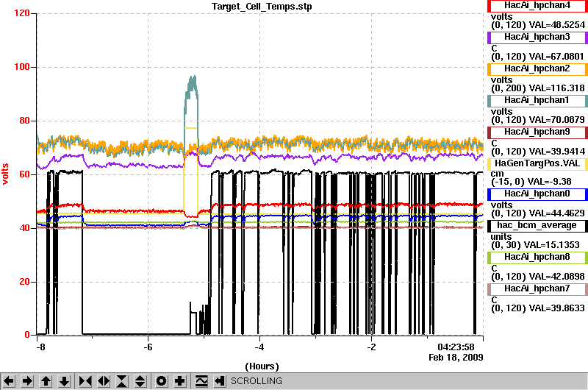This screenshot has width=588, height=390.
Task: Click the waveform graph mode icon
Action: click(x=201, y=381)
